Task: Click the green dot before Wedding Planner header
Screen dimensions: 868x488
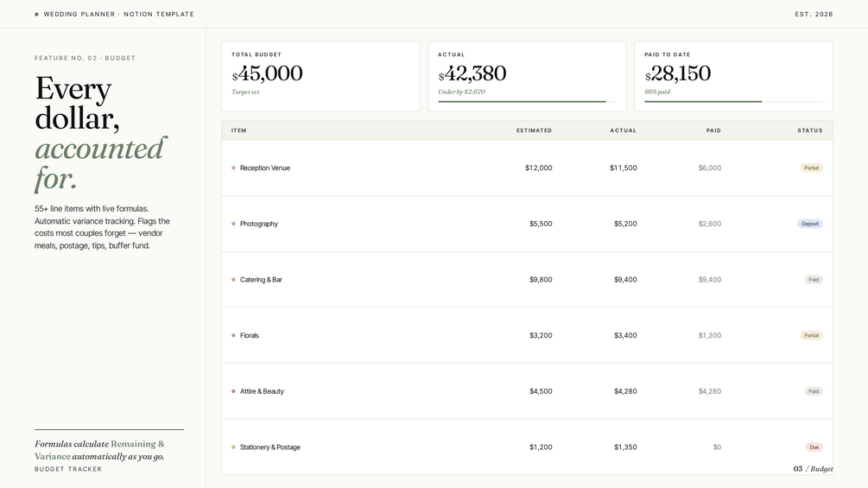Action: pyautogui.click(x=36, y=15)
